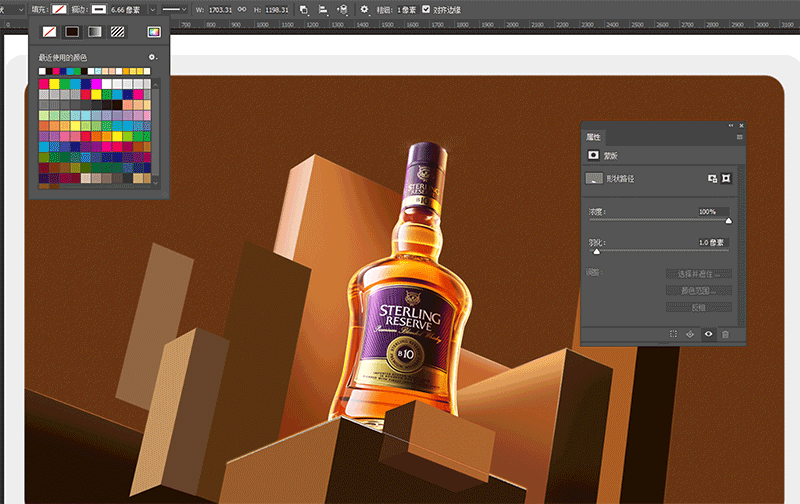
Task: Edit the 羽化 feather value 1.0 像素
Action: (713, 242)
